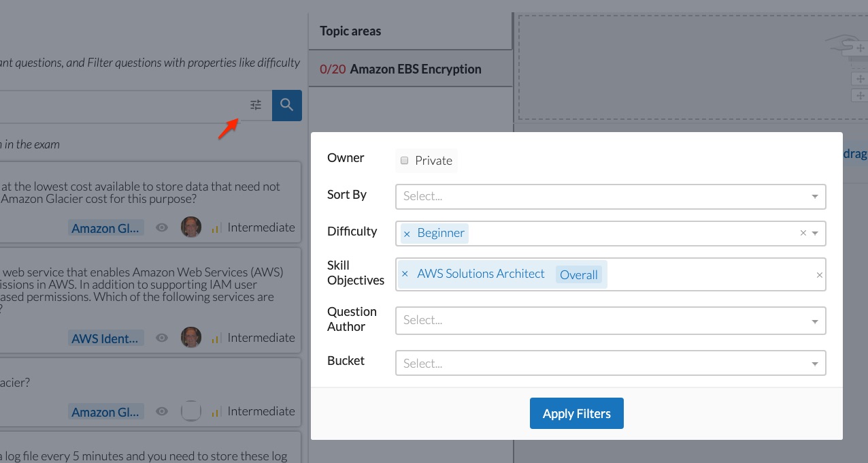Open Difficulty dropdown arrow
Screen dimensions: 868x463
[x=815, y=233]
